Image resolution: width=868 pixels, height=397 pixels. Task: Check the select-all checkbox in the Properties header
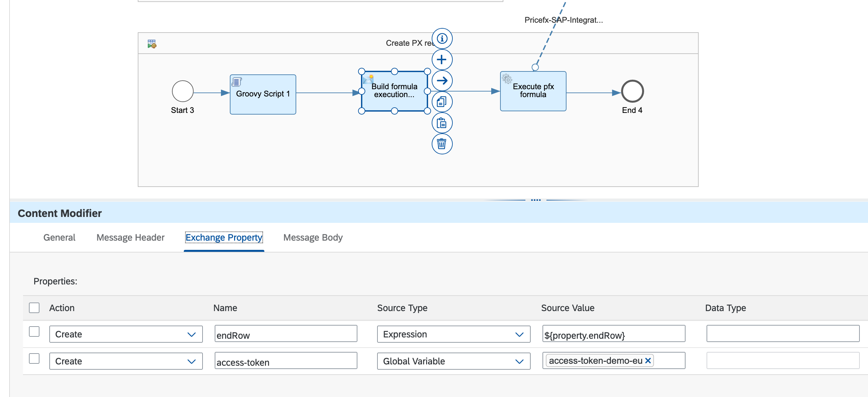[x=34, y=307]
